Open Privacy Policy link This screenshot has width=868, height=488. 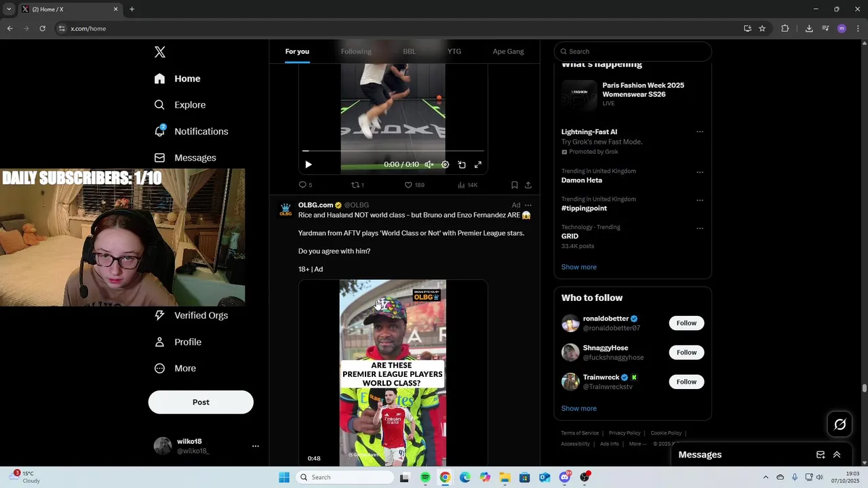point(625,433)
